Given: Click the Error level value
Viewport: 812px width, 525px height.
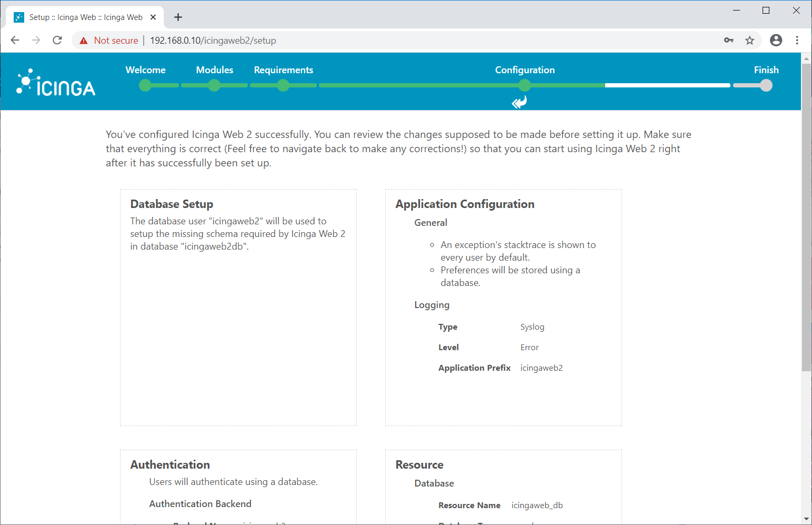Looking at the screenshot, I should tap(529, 348).
